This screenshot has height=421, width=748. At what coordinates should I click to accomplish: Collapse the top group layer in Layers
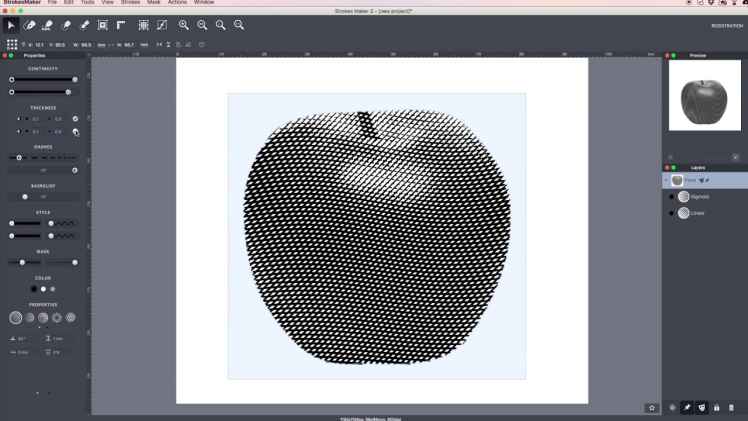point(666,181)
